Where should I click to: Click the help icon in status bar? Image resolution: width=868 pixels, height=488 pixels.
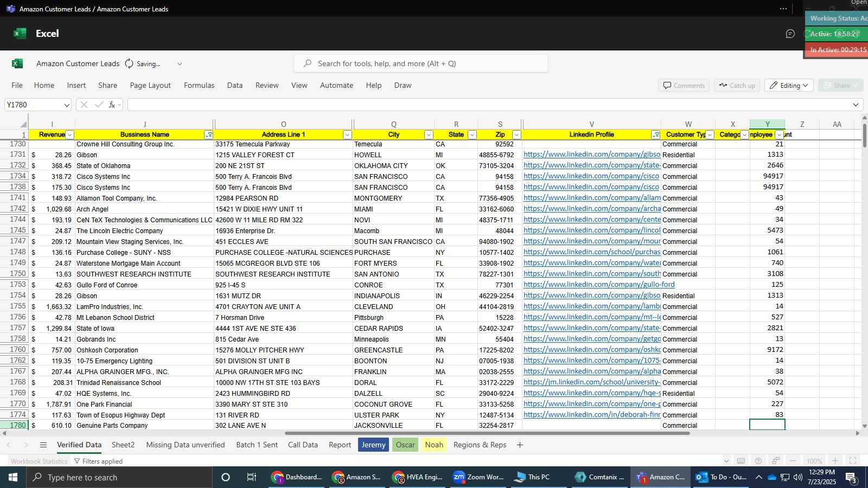tap(758, 461)
